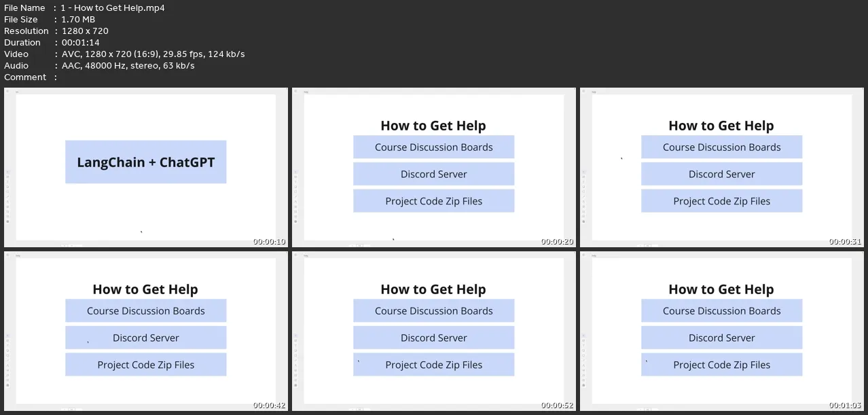Click the 'Duration' label

tap(23, 43)
